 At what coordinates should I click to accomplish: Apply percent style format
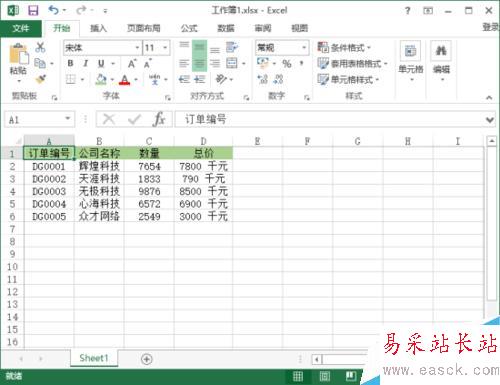point(287,63)
